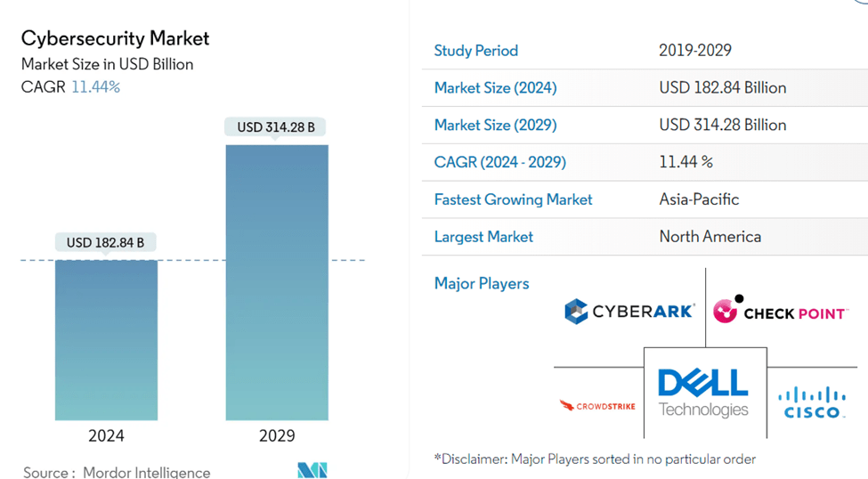Select the 2024 market size bar
This screenshot has width=868, height=479.
[x=106, y=339]
